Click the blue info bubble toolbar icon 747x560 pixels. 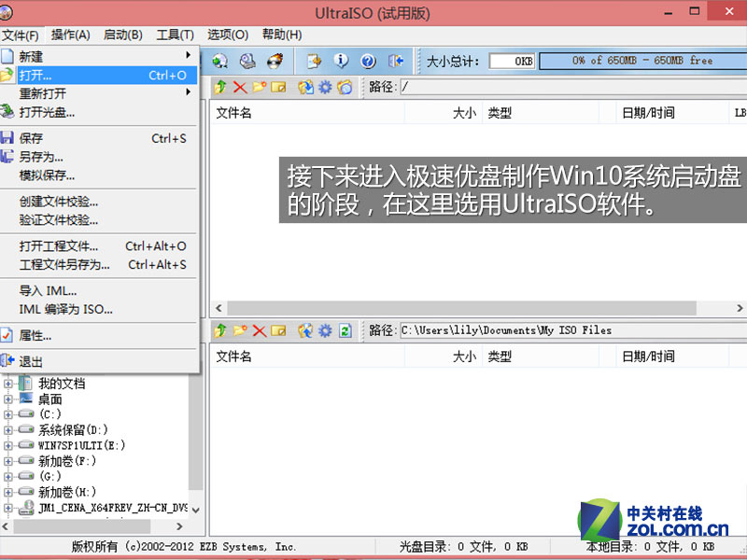(341, 61)
